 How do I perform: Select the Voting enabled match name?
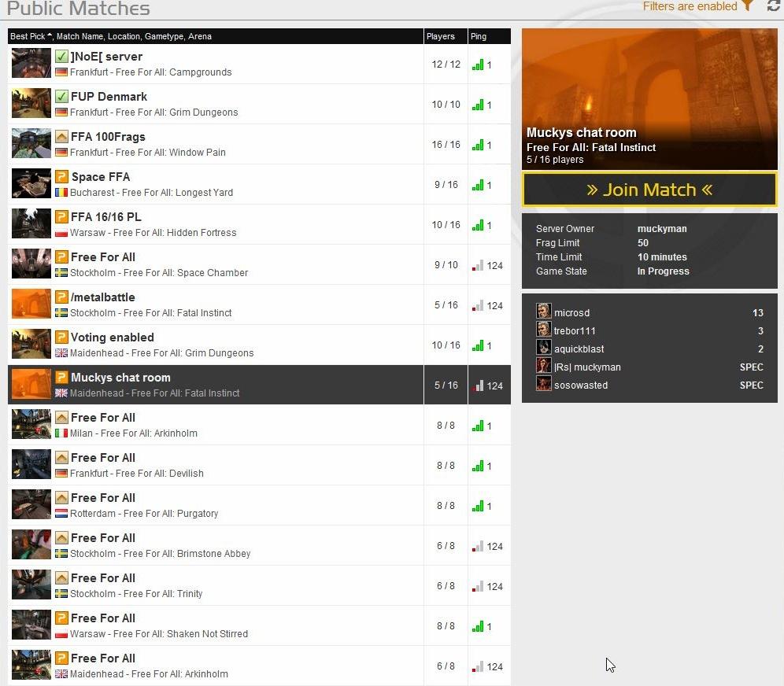pos(113,337)
